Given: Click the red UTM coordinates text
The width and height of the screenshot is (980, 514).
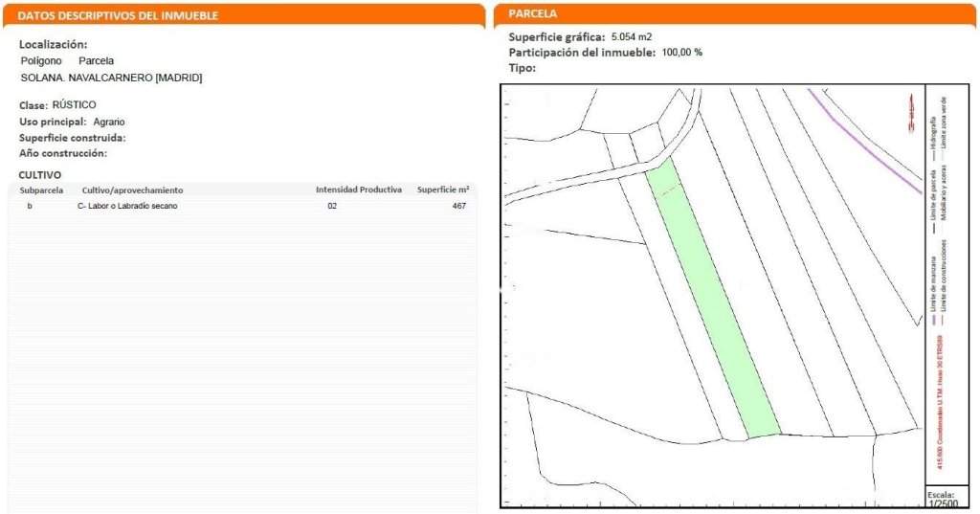Looking at the screenshot, I should coord(940,403).
